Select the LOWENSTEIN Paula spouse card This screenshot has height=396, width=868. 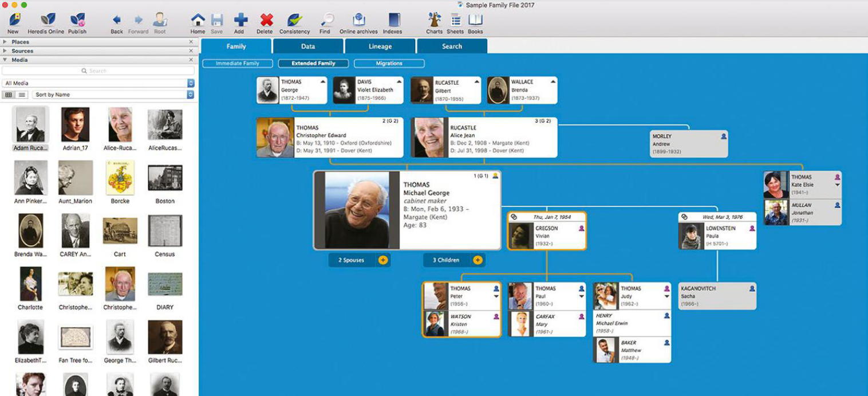(x=717, y=231)
